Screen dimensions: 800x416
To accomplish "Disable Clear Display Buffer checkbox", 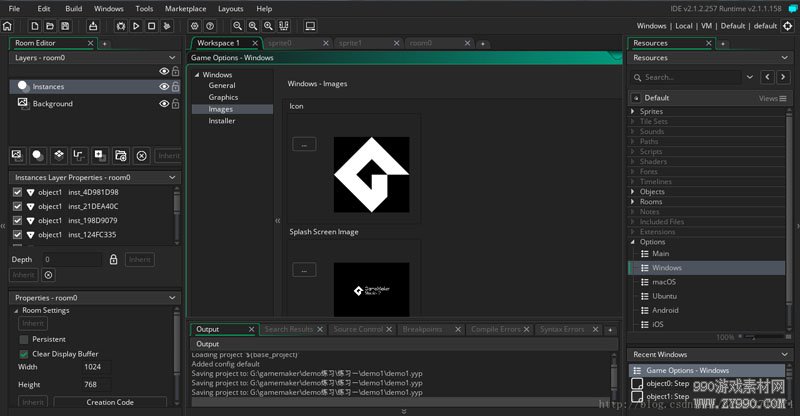I will tap(23, 354).
